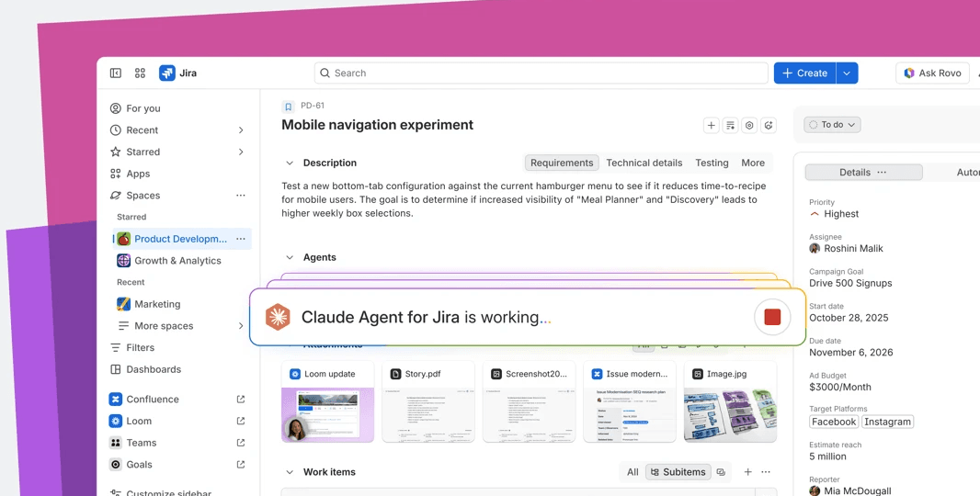
Task: Click the Ask Rovo button
Action: pos(932,73)
